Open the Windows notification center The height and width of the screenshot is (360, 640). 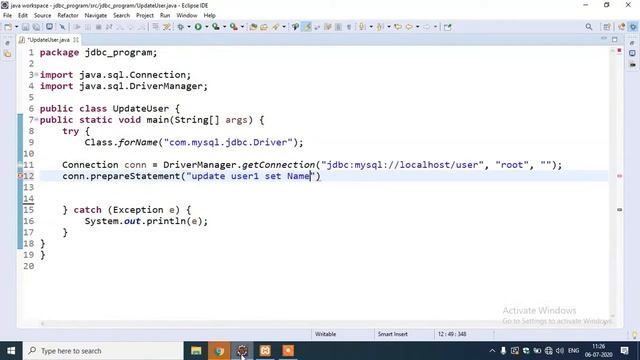point(624,351)
